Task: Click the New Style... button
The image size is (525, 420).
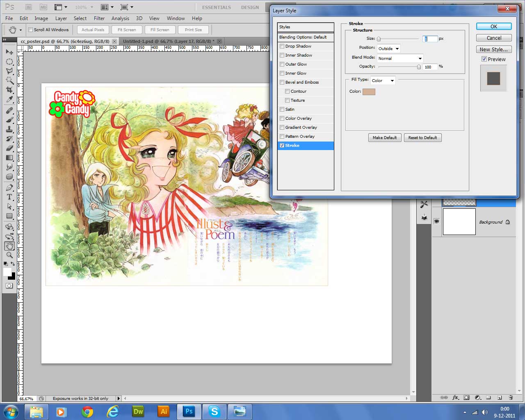Action: pyautogui.click(x=494, y=49)
